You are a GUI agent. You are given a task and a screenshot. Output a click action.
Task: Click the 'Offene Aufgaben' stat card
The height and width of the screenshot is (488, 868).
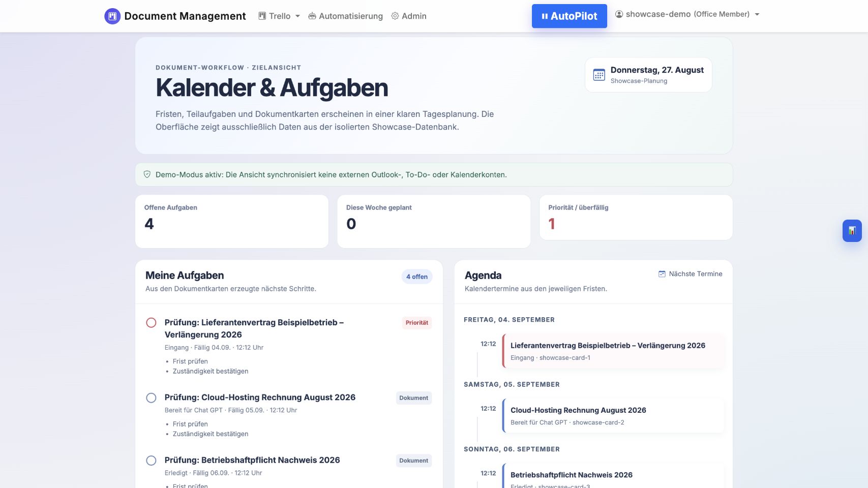[x=232, y=222]
